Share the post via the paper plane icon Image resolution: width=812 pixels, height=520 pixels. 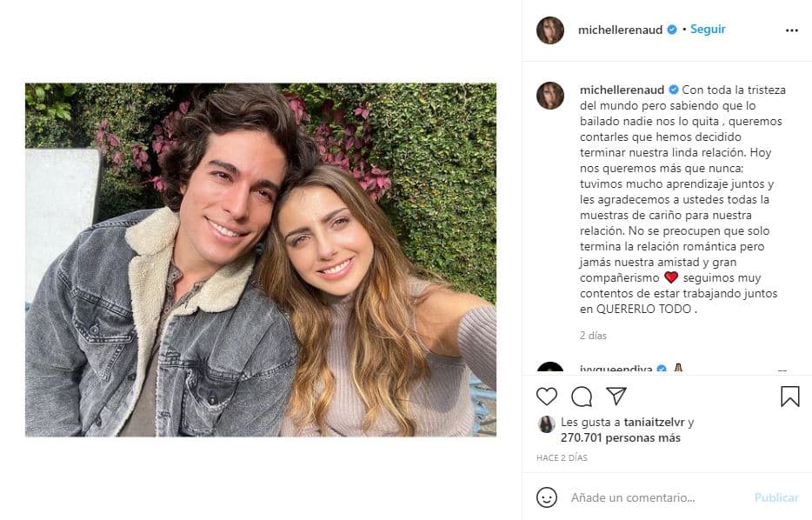617,396
